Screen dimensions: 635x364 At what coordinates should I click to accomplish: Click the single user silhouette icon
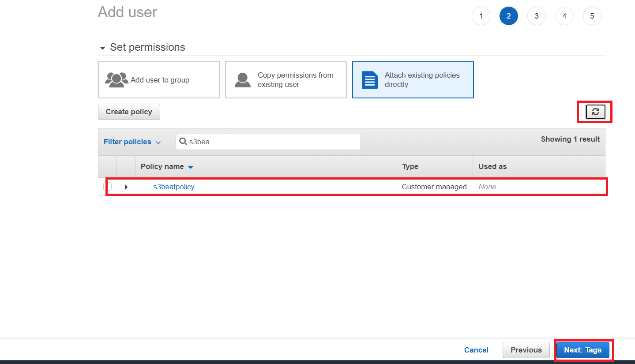click(242, 80)
